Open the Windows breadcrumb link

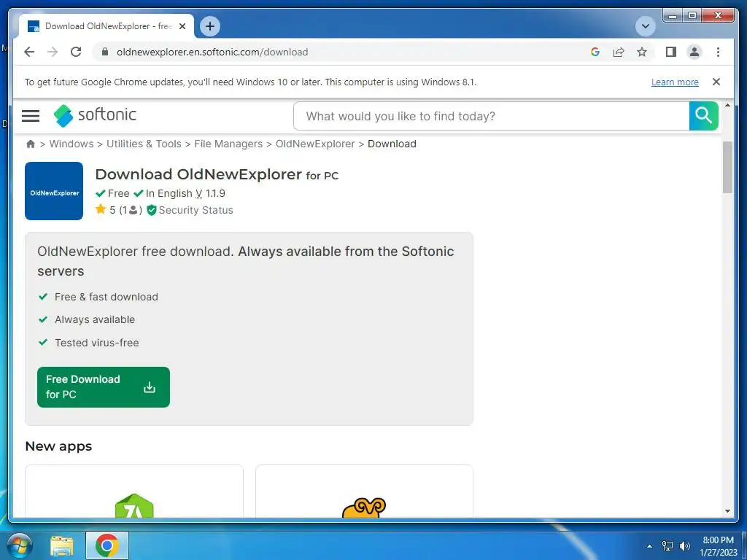(x=71, y=144)
